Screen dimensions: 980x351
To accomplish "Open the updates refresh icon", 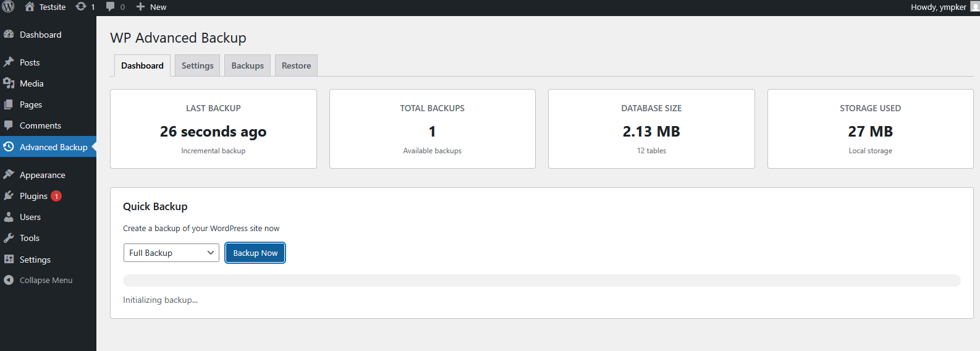I will click(81, 7).
